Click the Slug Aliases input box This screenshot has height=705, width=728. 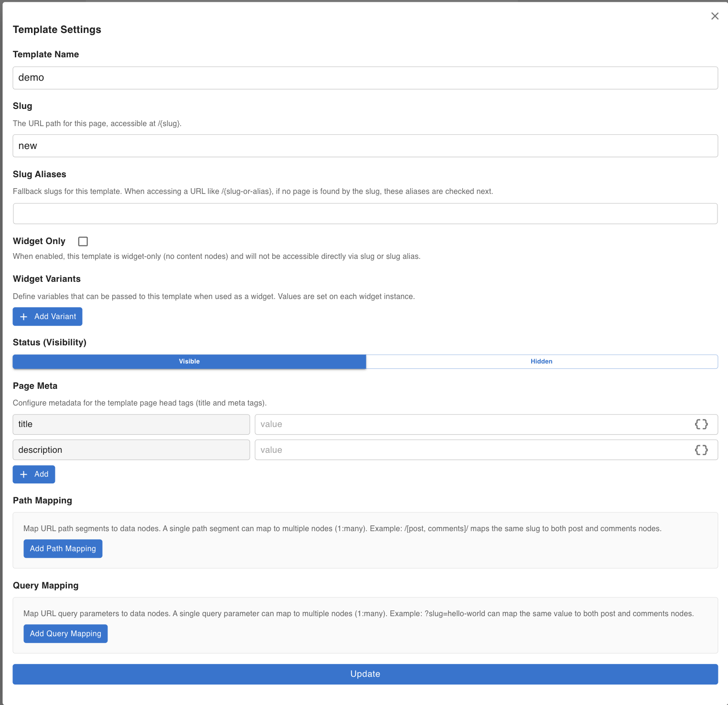[365, 214]
